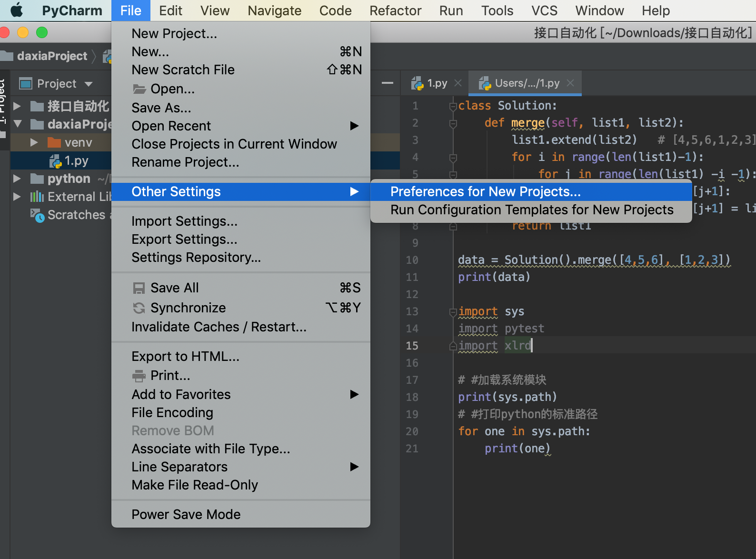Choose Invalidate Caches / Restart...

241,327
